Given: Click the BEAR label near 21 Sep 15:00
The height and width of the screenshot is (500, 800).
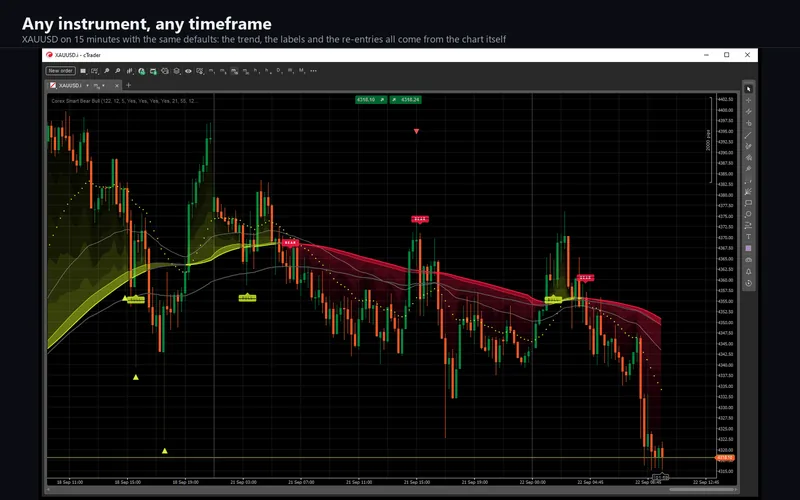Looking at the screenshot, I should [420, 219].
